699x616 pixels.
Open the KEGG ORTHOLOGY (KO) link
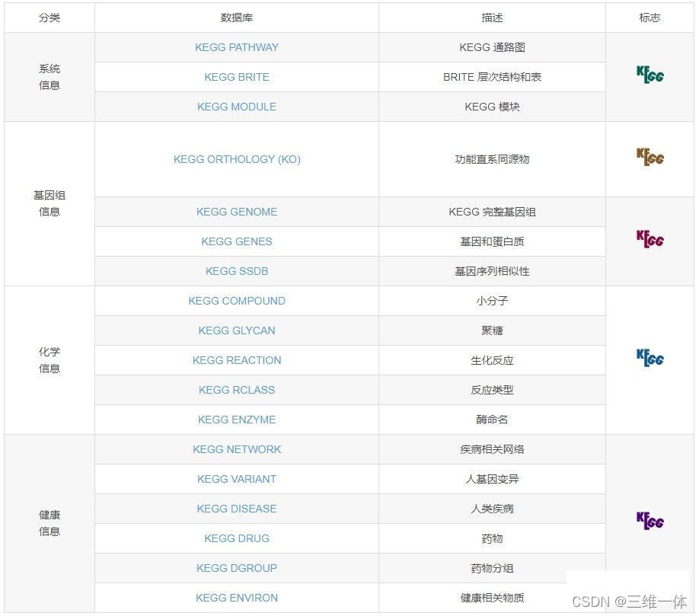click(x=237, y=159)
